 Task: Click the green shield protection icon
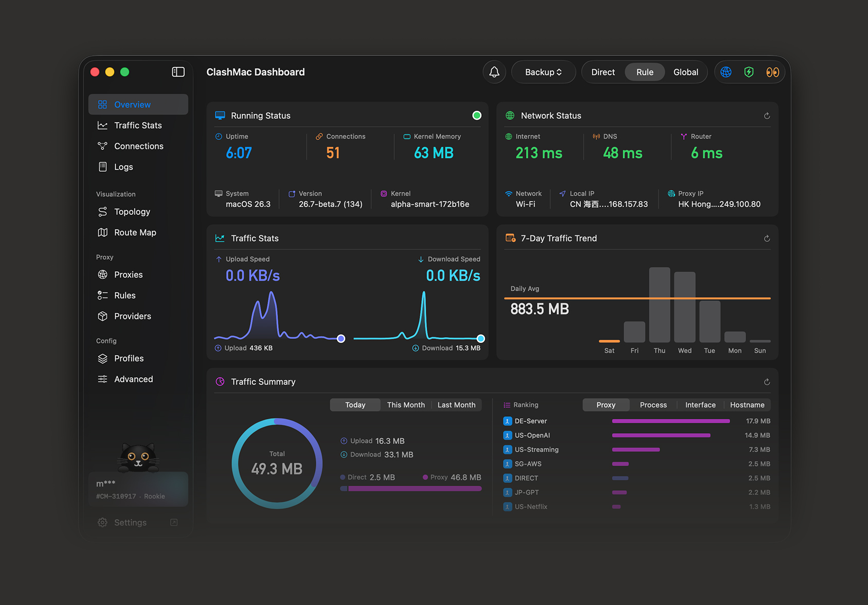click(749, 72)
